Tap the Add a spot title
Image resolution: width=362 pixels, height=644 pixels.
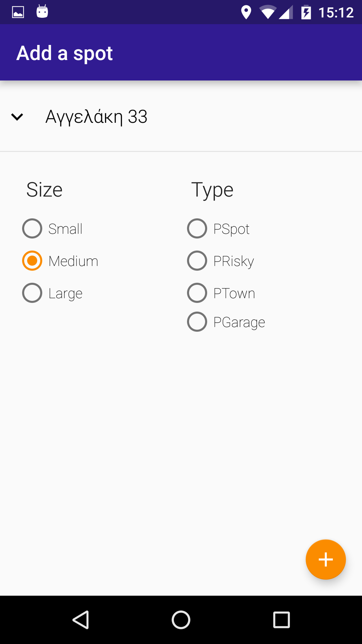pyautogui.click(x=65, y=53)
